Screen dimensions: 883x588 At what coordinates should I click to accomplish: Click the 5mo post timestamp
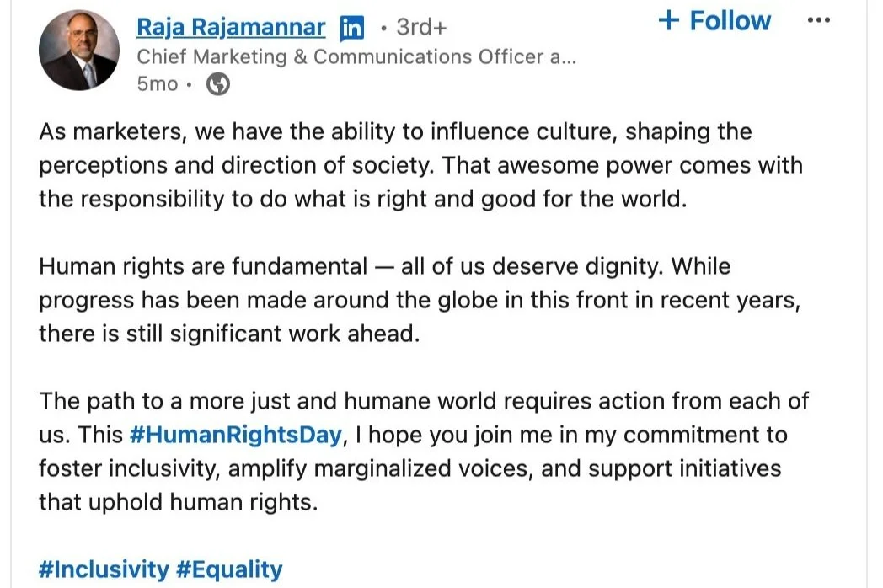coord(158,84)
